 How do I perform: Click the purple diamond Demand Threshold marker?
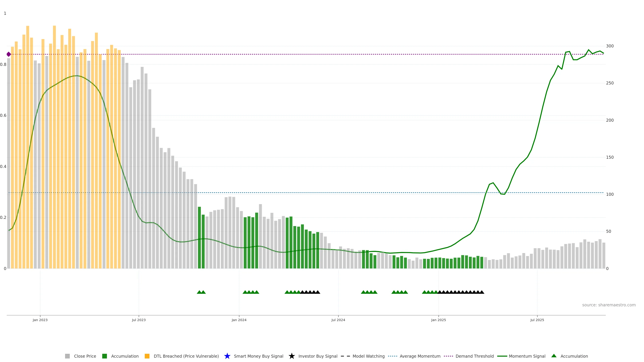[9, 54]
